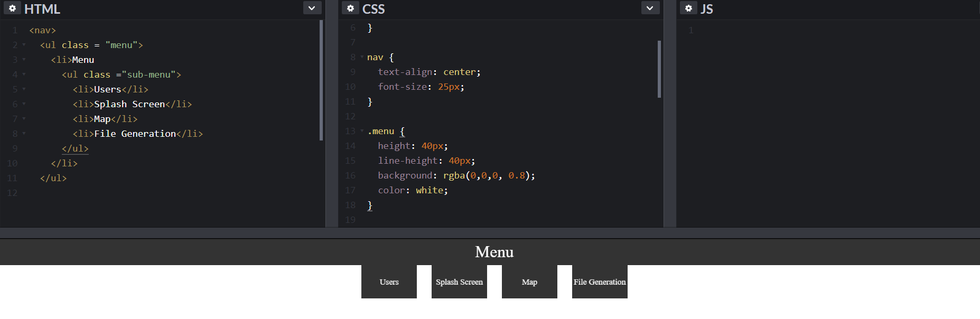
Task: Toggle fold arrow on HTML line 8
Action: click(x=24, y=134)
